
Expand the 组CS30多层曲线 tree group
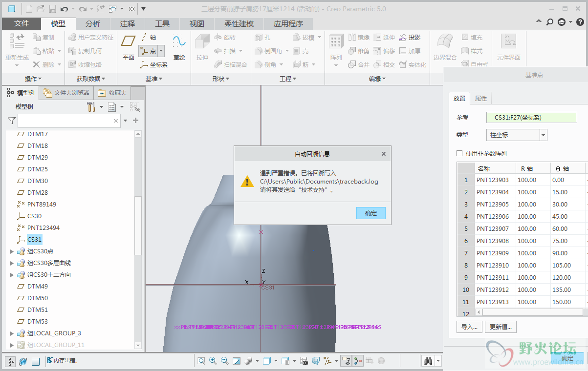pos(12,263)
